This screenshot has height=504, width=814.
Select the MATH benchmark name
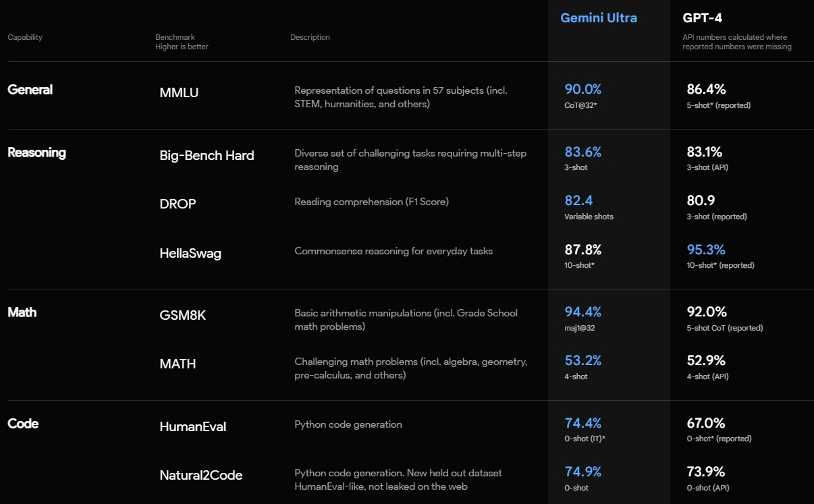(178, 364)
